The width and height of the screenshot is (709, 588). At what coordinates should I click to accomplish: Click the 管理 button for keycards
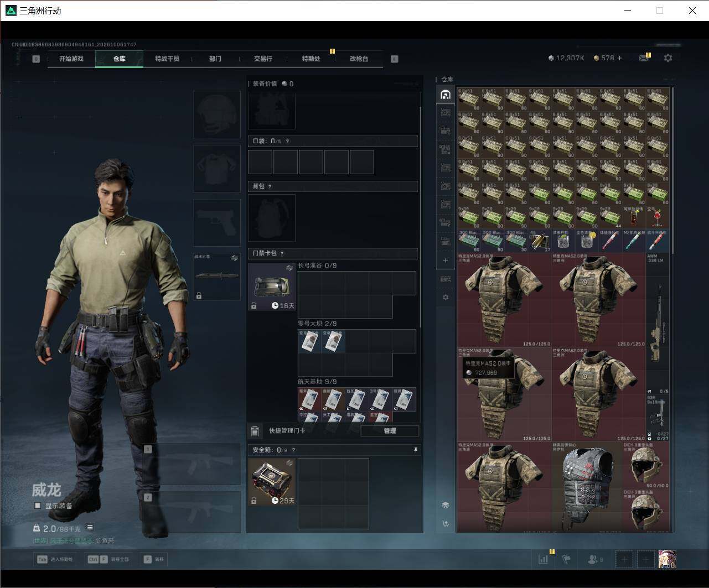point(390,431)
